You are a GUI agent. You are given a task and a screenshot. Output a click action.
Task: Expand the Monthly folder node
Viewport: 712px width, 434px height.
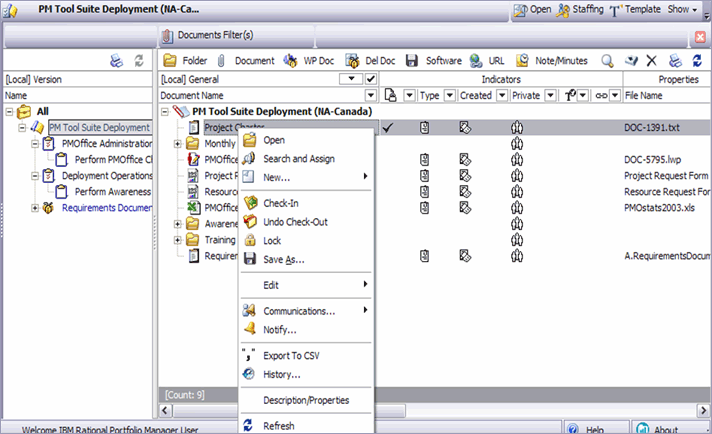coord(178,144)
